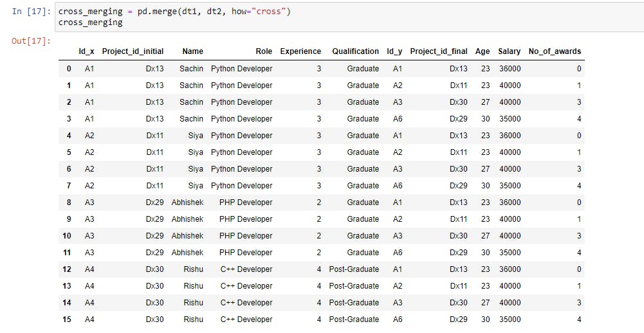Click PHP Developer in row 9
This screenshot has height=333, width=644.
click(246, 219)
